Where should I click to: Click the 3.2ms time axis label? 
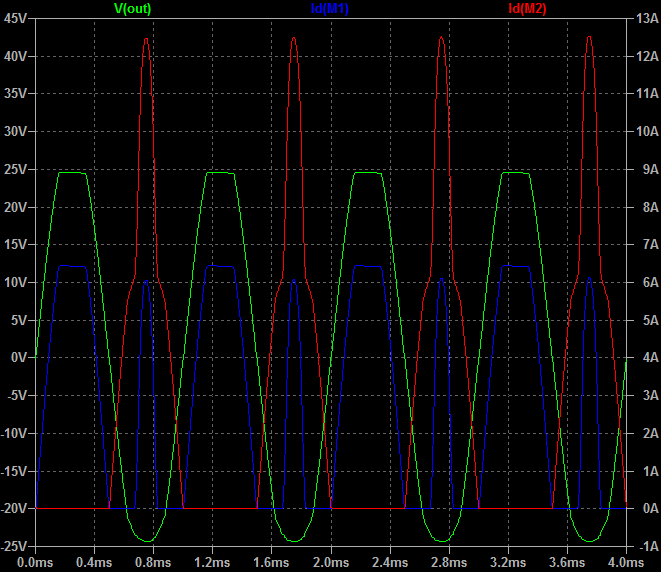point(508,563)
